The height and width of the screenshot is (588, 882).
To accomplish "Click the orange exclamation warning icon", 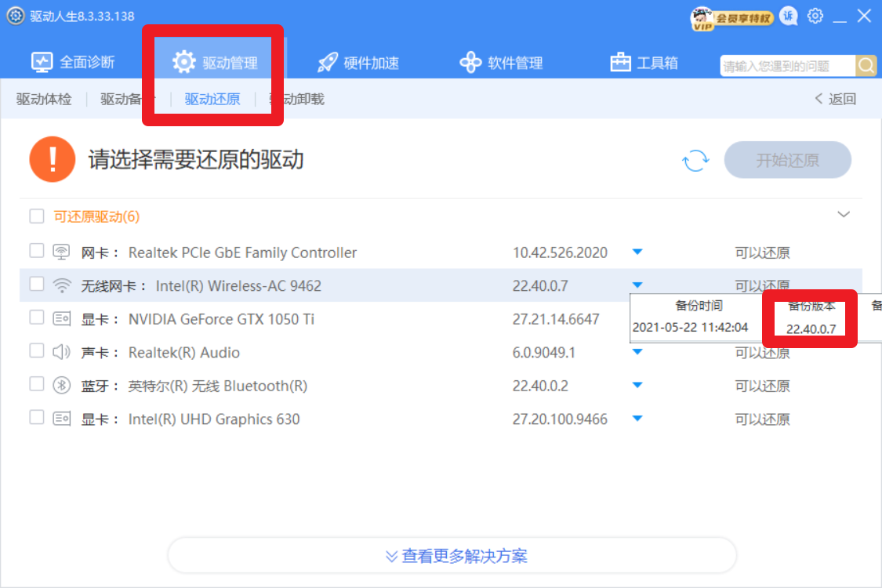I will click(53, 159).
